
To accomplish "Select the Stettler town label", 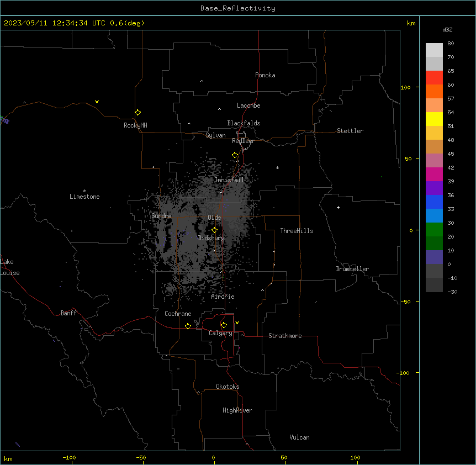I will (x=350, y=131).
